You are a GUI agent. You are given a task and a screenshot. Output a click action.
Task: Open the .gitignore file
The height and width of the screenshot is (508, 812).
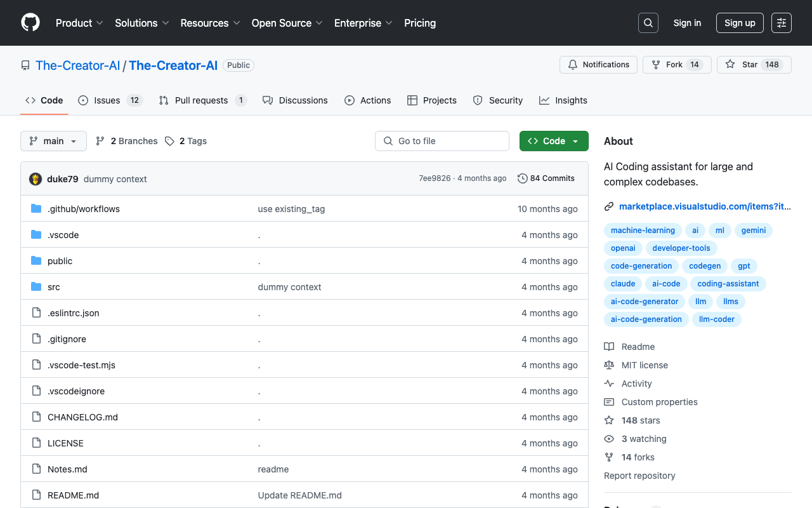tap(67, 339)
